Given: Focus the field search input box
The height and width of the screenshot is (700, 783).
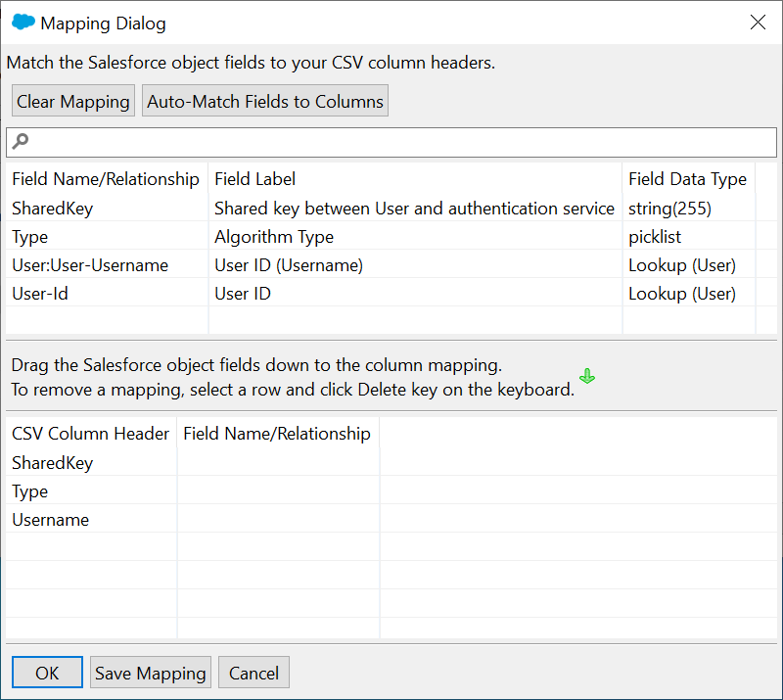Looking at the screenshot, I should tap(391, 142).
